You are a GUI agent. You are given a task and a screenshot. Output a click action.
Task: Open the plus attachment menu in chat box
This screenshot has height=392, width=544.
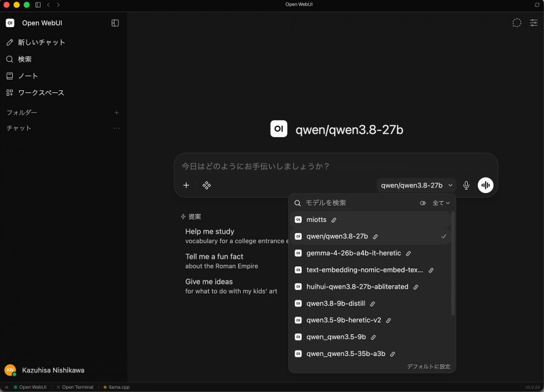(x=186, y=185)
